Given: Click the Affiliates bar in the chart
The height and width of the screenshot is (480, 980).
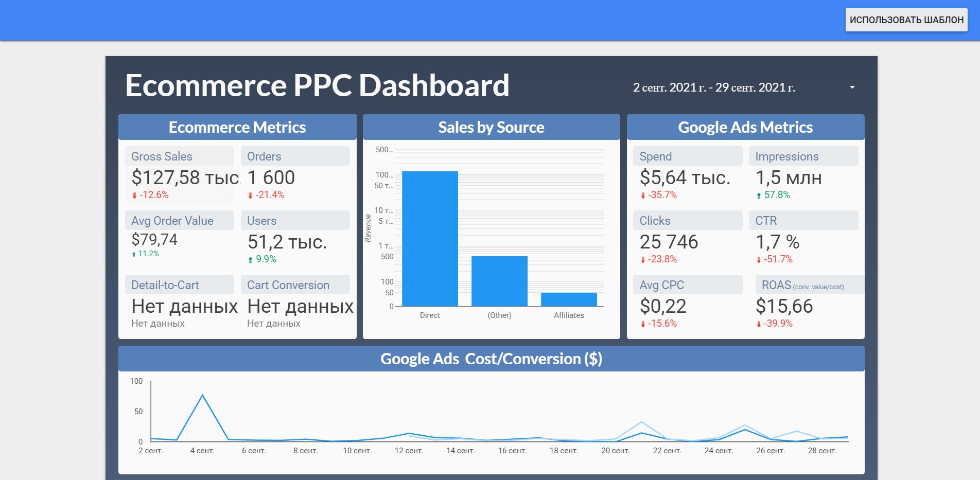Looking at the screenshot, I should pyautogui.click(x=569, y=299).
